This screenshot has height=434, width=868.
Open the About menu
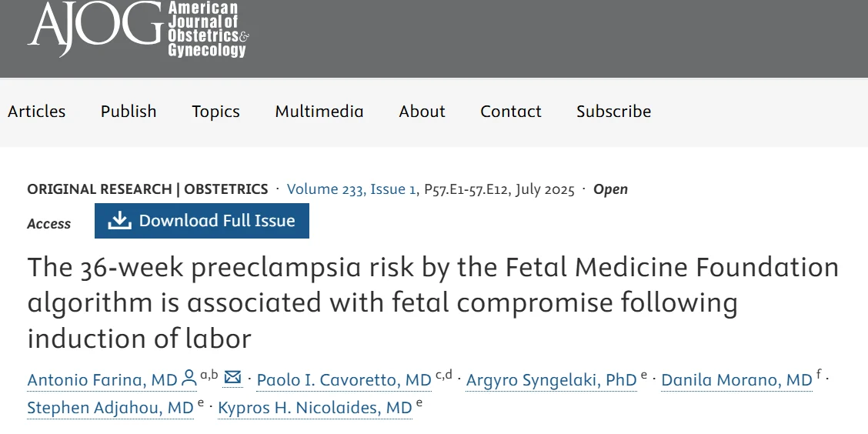coord(422,112)
